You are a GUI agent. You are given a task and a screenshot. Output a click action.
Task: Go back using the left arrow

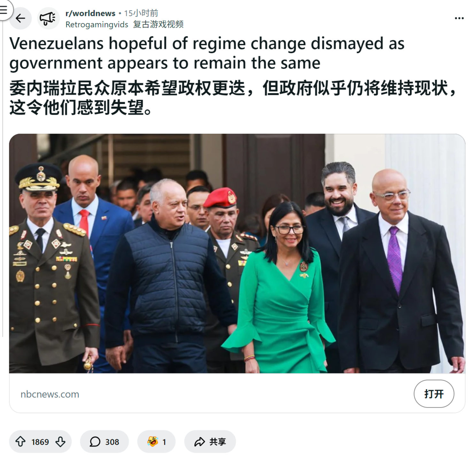click(x=20, y=18)
